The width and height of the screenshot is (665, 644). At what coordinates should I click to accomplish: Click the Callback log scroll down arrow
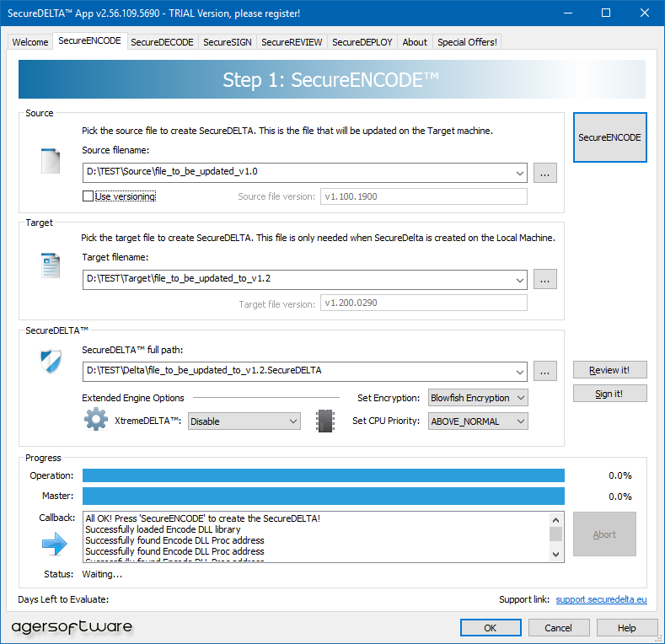556,554
